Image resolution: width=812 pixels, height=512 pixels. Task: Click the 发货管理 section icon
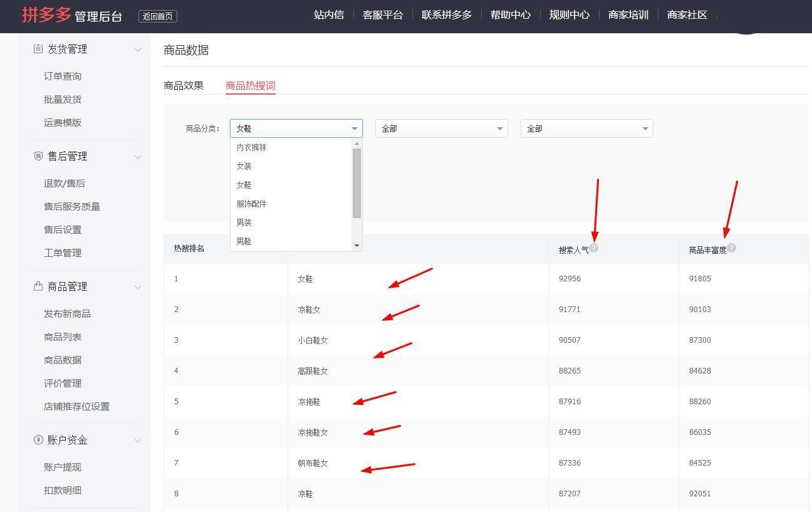pos(38,49)
